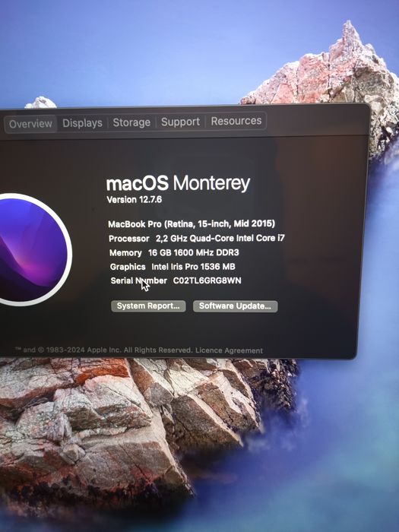Screen dimensions: 399x532
Task: Click the 16 GB 1600 MHz DDR3 value
Action: point(193,252)
